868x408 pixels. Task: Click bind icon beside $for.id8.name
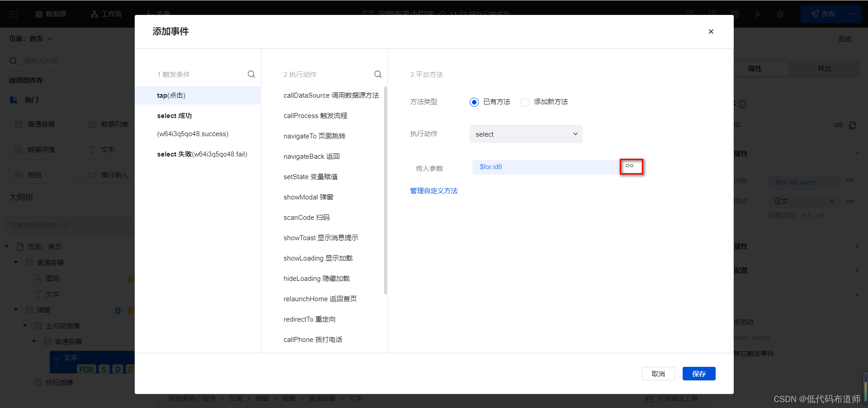(x=850, y=180)
